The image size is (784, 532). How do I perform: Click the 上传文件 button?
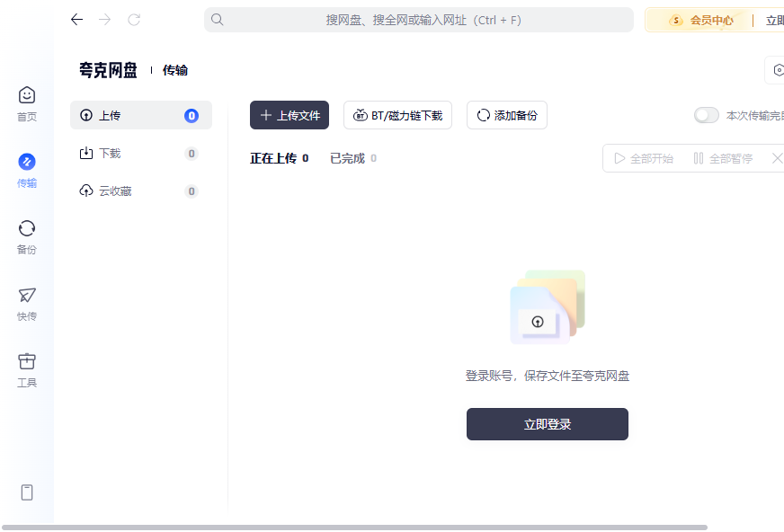[x=290, y=115]
